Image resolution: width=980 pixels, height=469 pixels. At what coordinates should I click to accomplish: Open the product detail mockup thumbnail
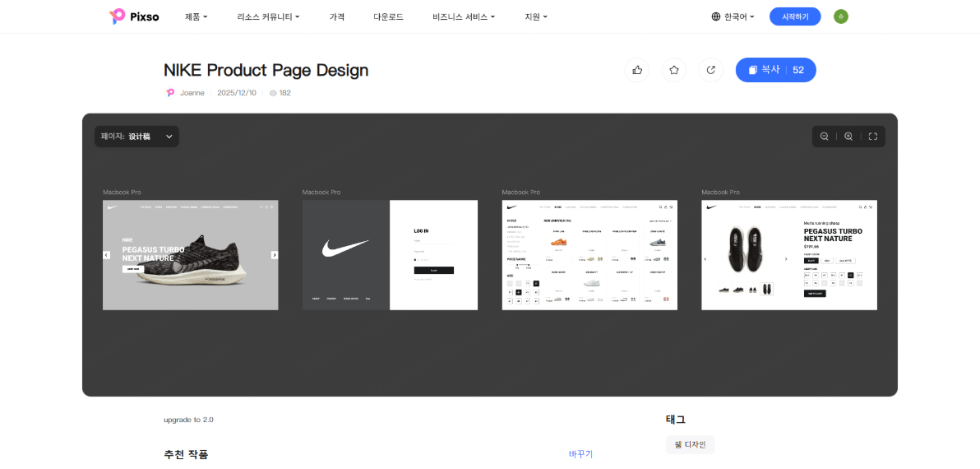tap(789, 255)
